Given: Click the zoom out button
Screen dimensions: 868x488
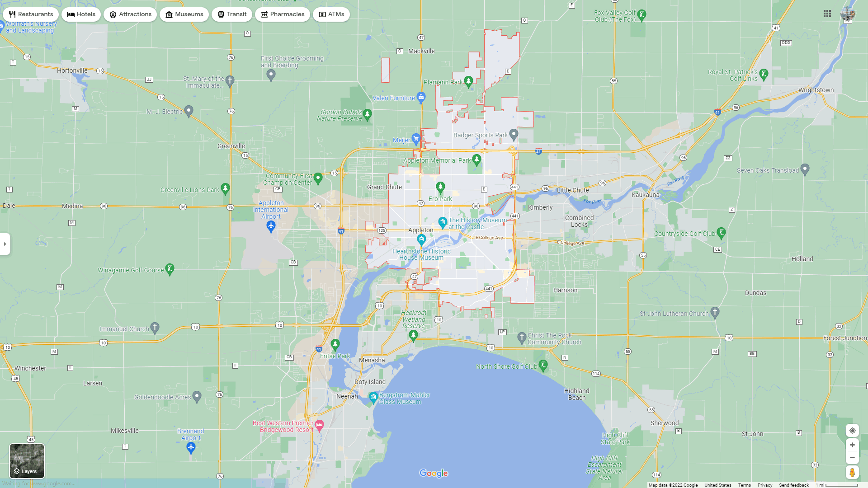Looking at the screenshot, I should (x=853, y=458).
